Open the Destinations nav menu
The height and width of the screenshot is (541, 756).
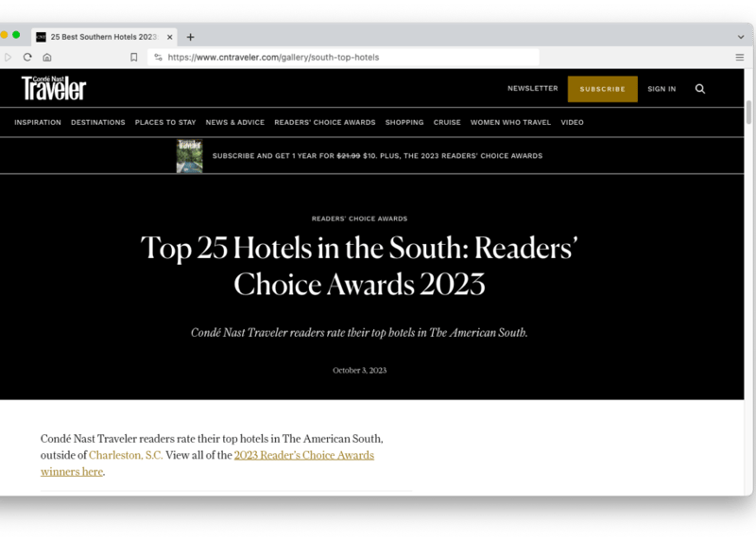click(97, 122)
